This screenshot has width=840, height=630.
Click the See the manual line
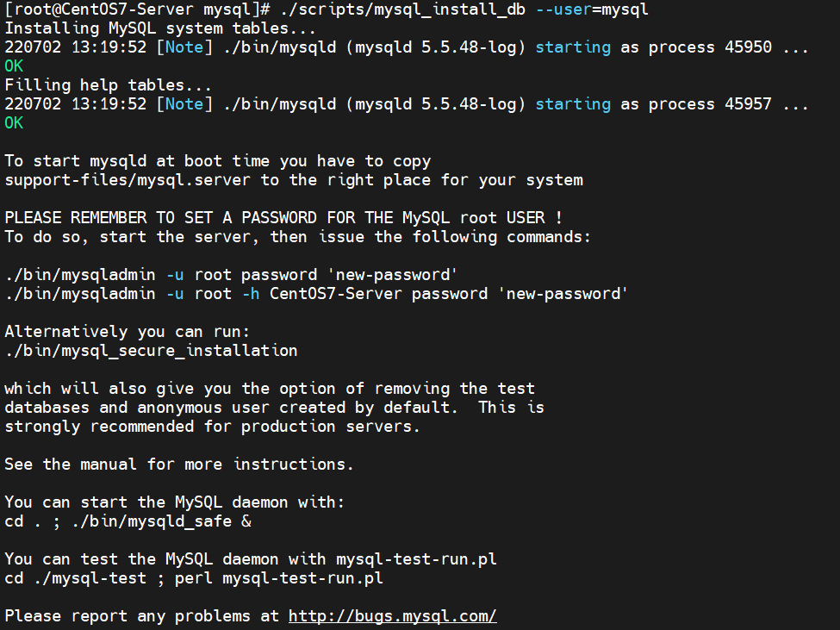coord(179,465)
